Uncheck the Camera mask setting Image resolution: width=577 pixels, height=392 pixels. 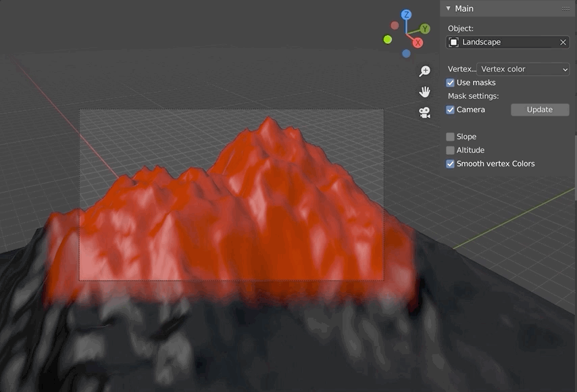(450, 109)
